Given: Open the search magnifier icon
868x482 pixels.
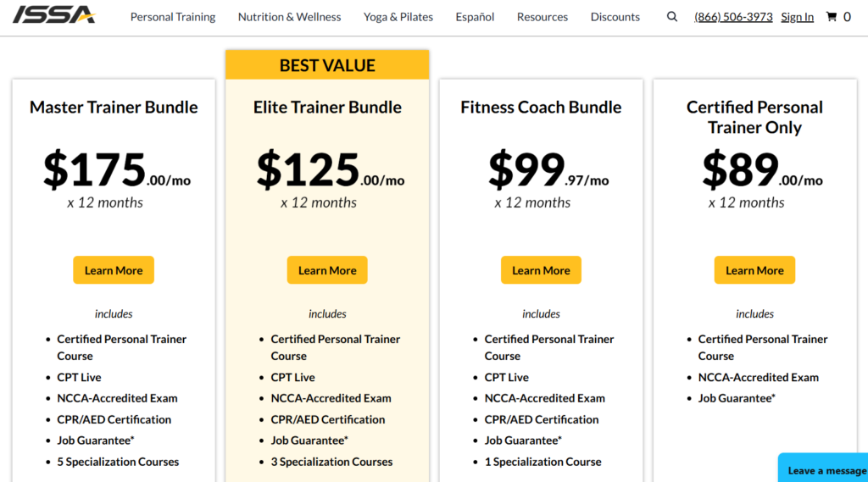Looking at the screenshot, I should click(x=672, y=17).
